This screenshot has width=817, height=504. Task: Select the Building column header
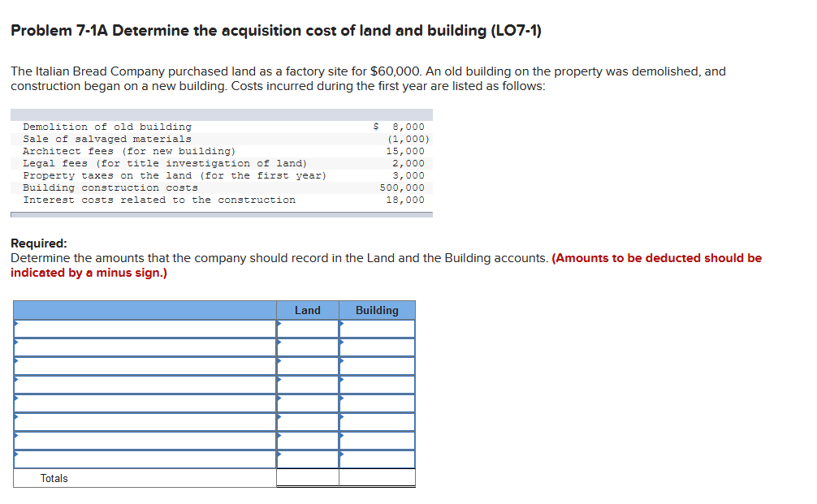[x=378, y=310]
